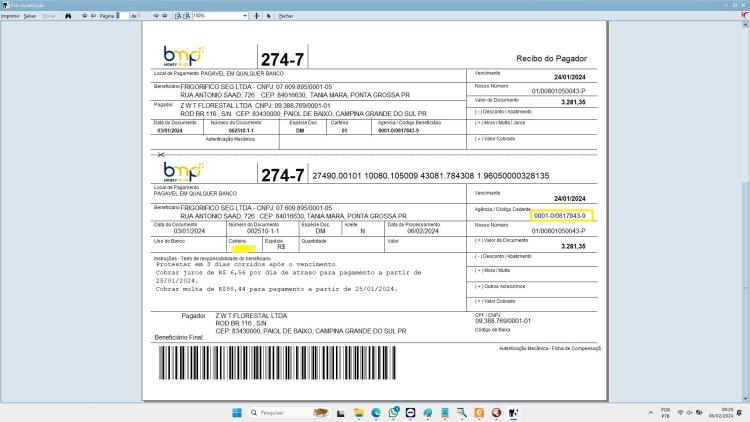Click the barcode at bottom of boleto
Image resolution: width=750 pixels, height=422 pixels.
coord(277,363)
